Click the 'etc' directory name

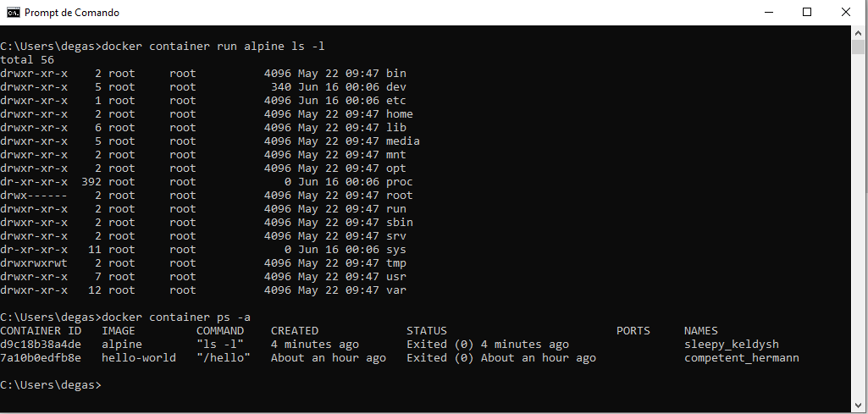coord(396,100)
